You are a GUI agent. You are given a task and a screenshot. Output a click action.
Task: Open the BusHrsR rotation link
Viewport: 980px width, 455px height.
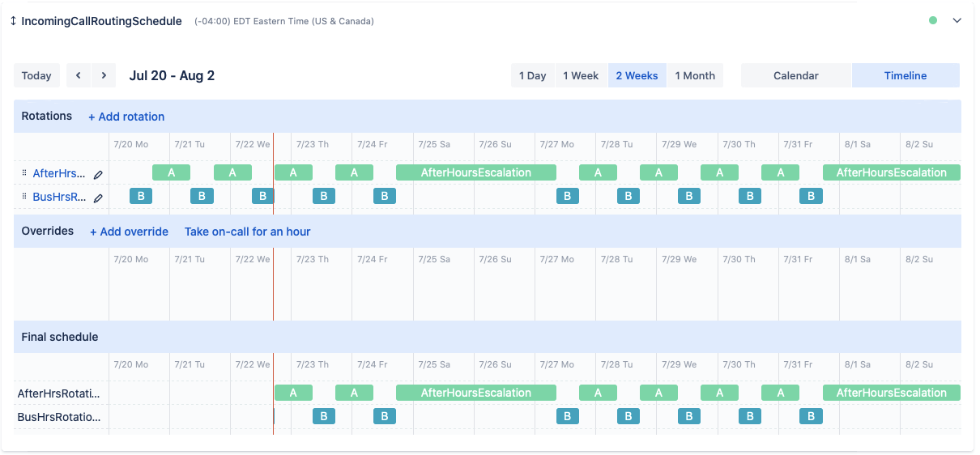click(x=59, y=197)
